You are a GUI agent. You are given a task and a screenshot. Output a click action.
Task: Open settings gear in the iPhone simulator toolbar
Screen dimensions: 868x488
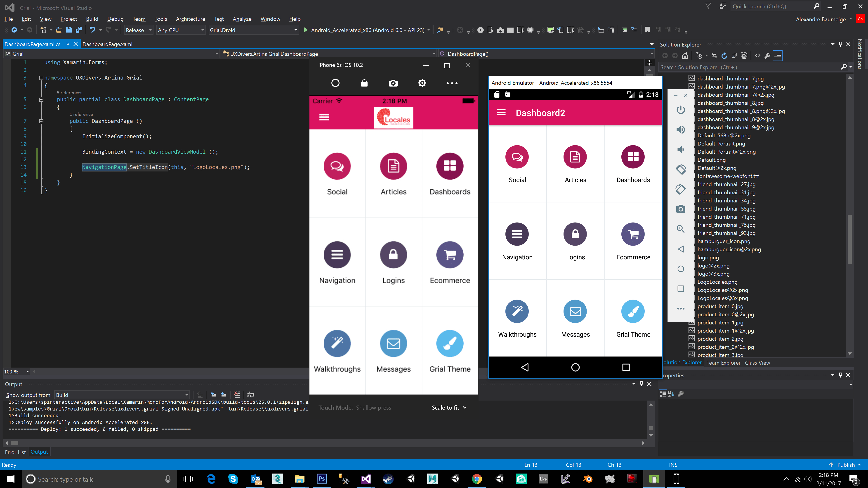422,83
